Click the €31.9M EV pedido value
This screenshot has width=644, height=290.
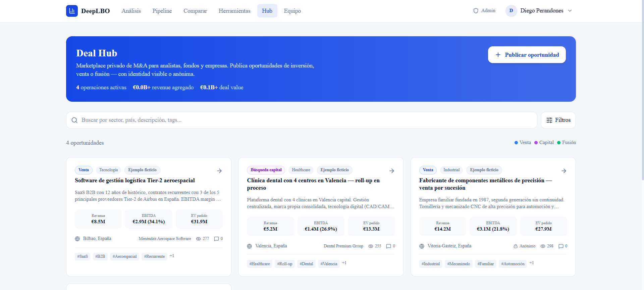pos(199,222)
